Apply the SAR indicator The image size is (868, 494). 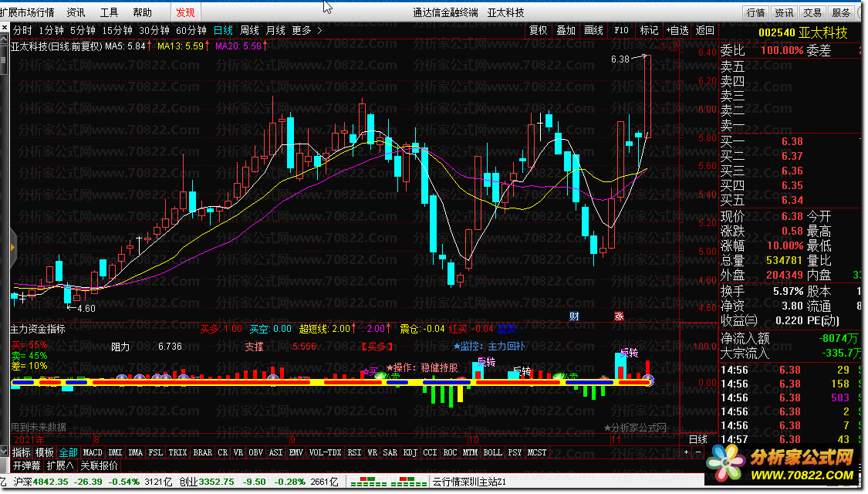pos(390,452)
